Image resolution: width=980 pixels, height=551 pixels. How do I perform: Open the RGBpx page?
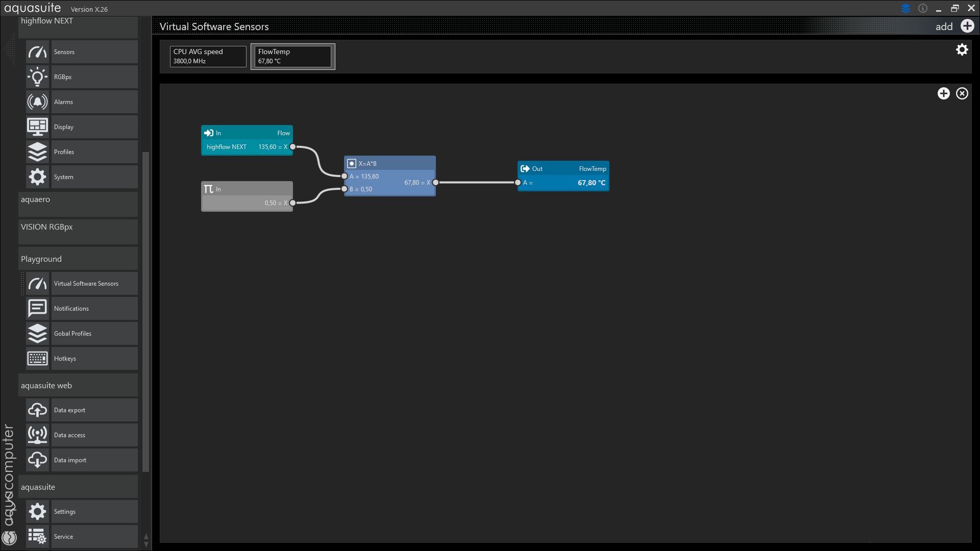coord(94,77)
